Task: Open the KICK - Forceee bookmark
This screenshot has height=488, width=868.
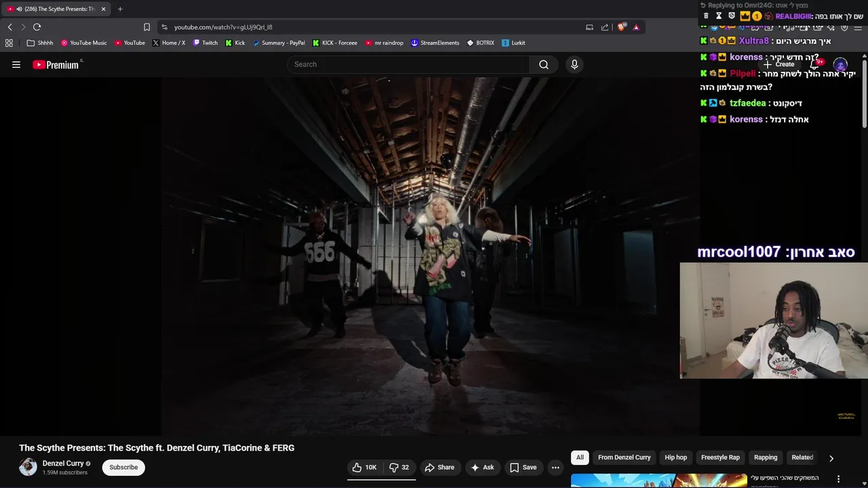Action: tap(334, 43)
